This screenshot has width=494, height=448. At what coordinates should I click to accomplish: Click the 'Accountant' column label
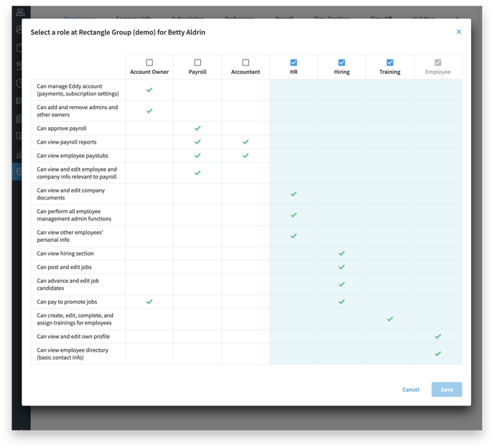(246, 72)
